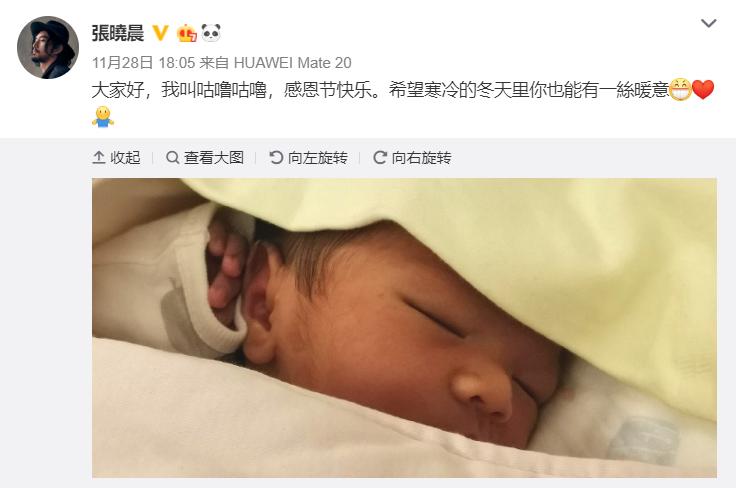Open full image via 查看大图
Image resolution: width=736 pixels, height=488 pixels.
pyautogui.click(x=205, y=158)
